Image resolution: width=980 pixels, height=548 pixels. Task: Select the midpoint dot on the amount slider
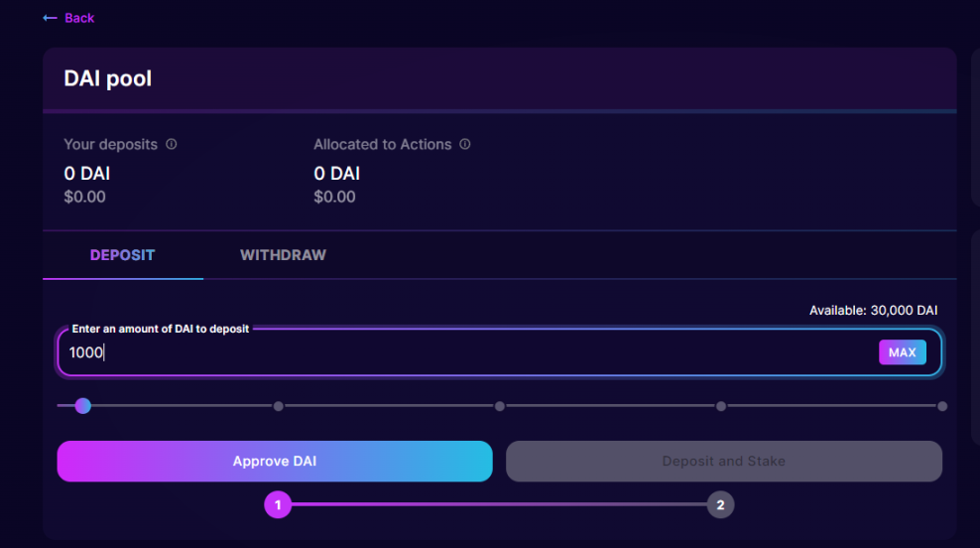coord(500,406)
